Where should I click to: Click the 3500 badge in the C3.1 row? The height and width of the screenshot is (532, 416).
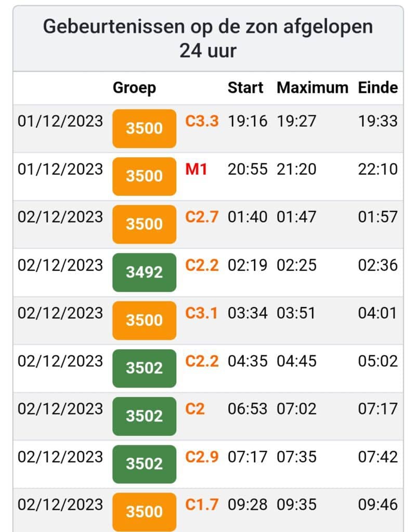[144, 320]
